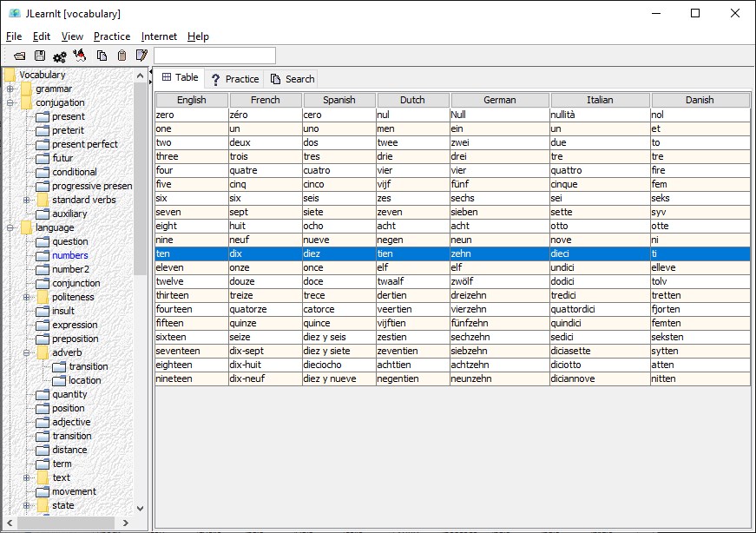Expand the grammar tree node
Image resolution: width=756 pixels, height=533 pixels.
coord(10,89)
